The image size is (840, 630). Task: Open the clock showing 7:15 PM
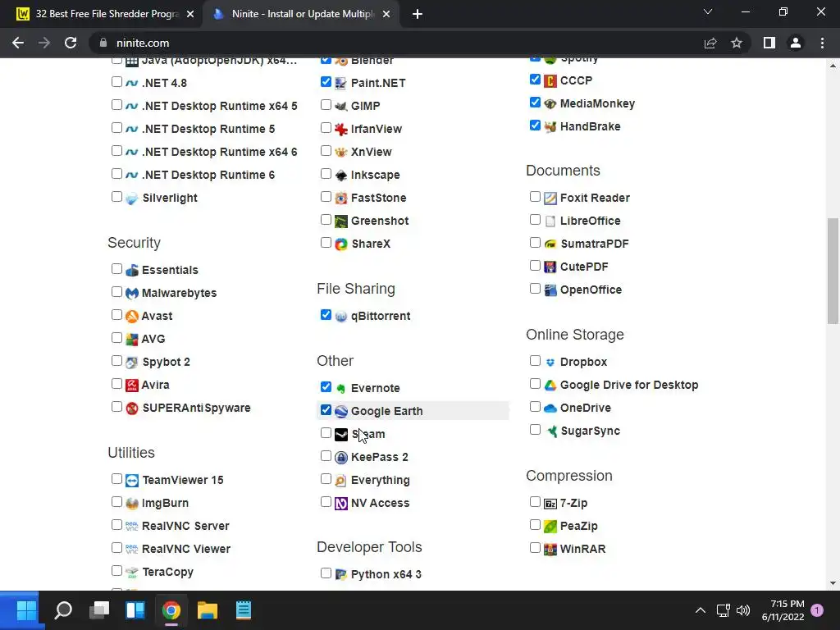[x=783, y=610]
